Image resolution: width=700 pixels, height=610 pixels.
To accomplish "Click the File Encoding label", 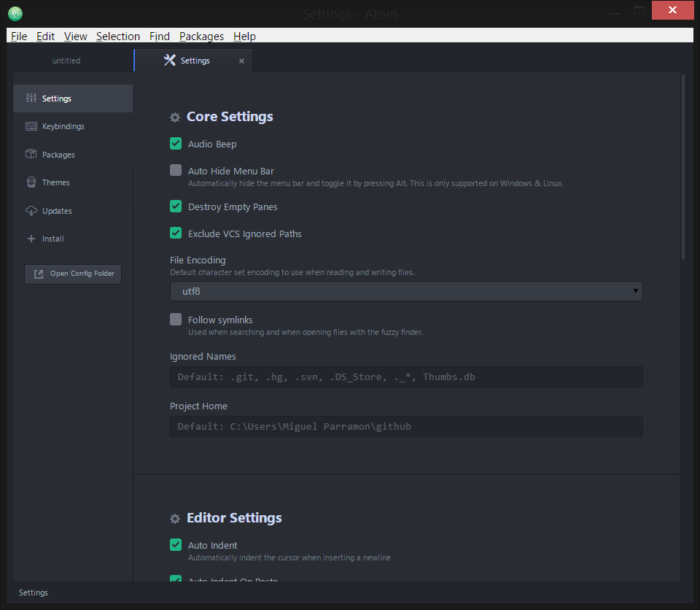I will [198, 260].
